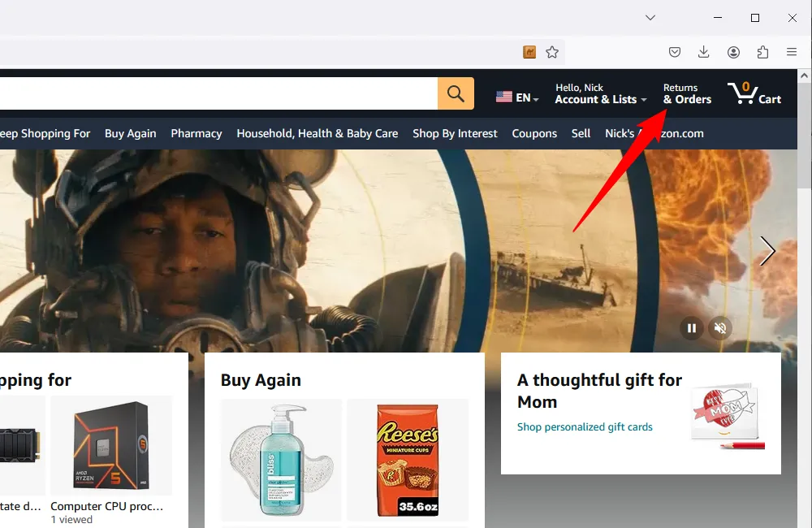This screenshot has height=528, width=812.
Task: Click the Amazon search magnifier button
Action: 456,93
